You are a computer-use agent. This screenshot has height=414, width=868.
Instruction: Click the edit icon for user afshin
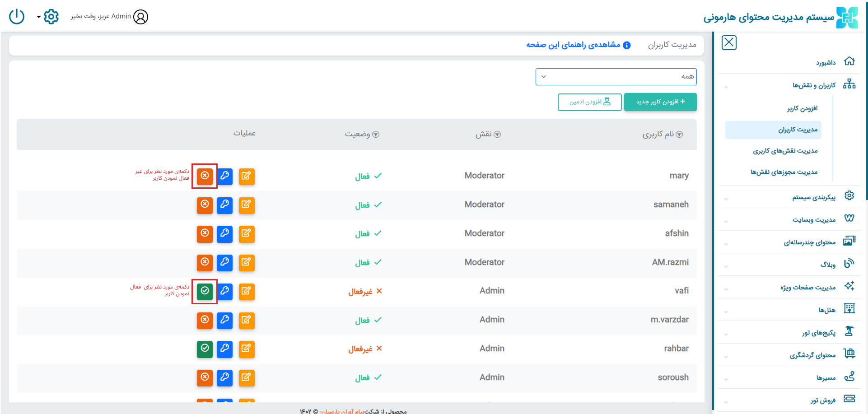(246, 234)
